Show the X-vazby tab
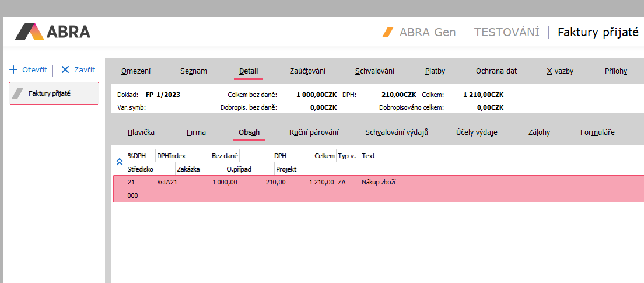Viewport: 644px width, 283px height. (x=560, y=71)
